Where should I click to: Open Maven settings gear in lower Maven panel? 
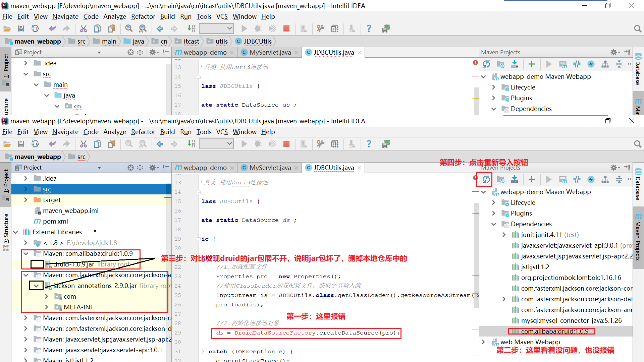click(614, 168)
